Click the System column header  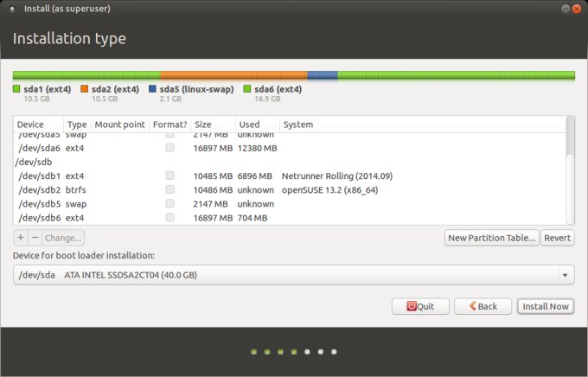coord(423,125)
